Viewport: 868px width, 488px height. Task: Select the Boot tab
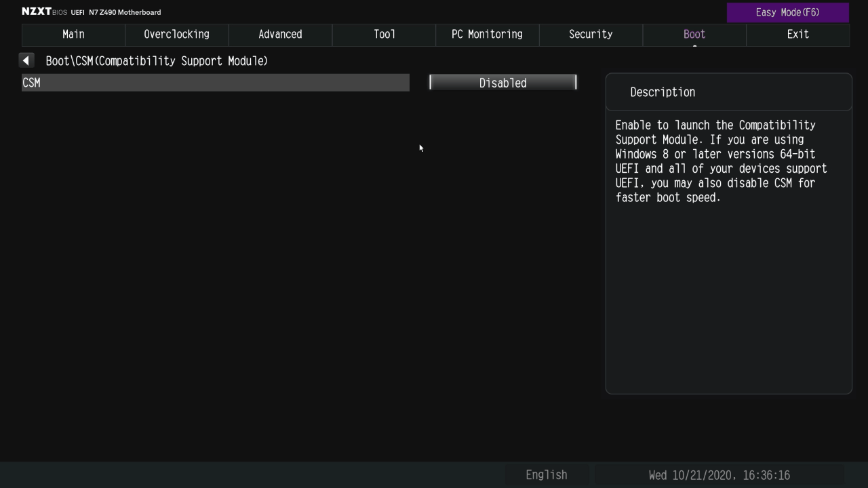click(x=694, y=35)
